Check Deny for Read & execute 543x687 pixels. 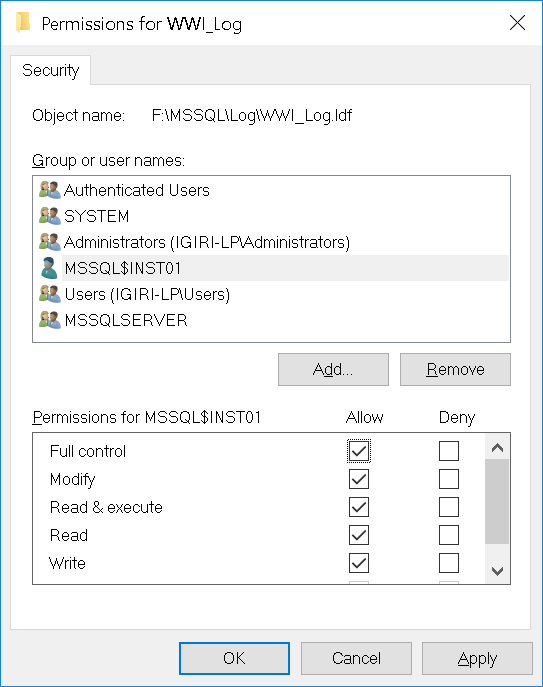pyautogui.click(x=449, y=507)
